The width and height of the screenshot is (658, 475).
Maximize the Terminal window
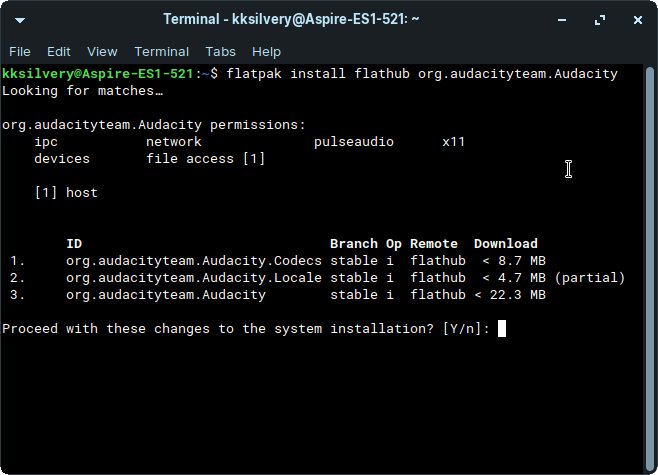[602, 19]
